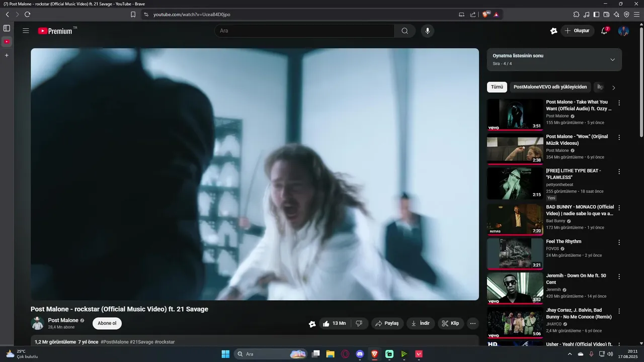The image size is (644, 362).
Task: Open options for Jeremih Down On Me video
Action: (x=619, y=277)
